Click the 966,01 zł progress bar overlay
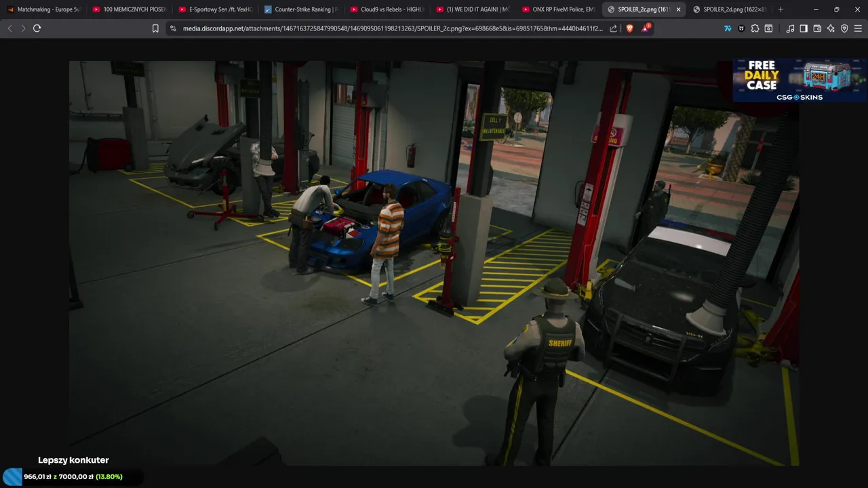This screenshot has height=488, width=868. 73,476
